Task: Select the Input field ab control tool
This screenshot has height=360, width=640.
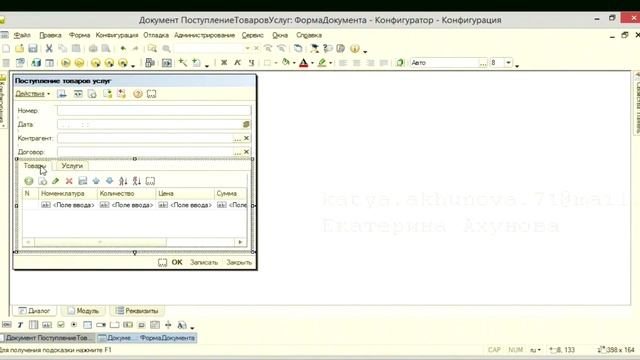Action: click(x=47, y=325)
